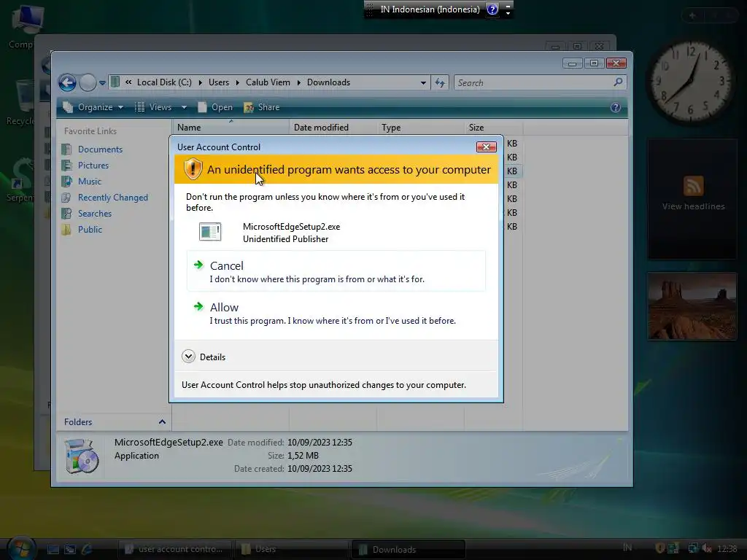Image resolution: width=747 pixels, height=560 pixels.
Task: Select Calub Viem in the breadcrumb
Action: [268, 82]
